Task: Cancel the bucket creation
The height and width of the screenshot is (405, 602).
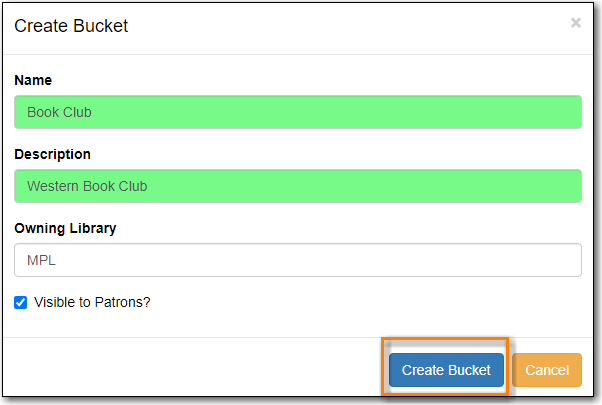Action: click(547, 370)
